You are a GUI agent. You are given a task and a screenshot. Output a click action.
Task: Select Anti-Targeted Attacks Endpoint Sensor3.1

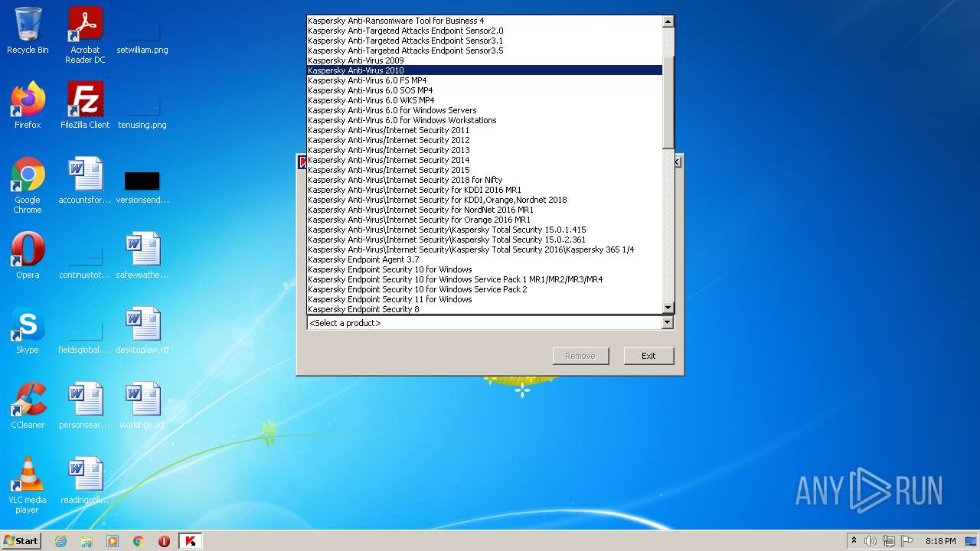pyautogui.click(x=485, y=41)
